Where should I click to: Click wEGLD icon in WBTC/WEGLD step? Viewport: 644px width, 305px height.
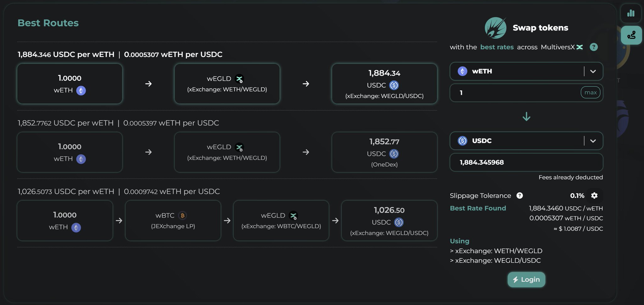[x=293, y=215]
